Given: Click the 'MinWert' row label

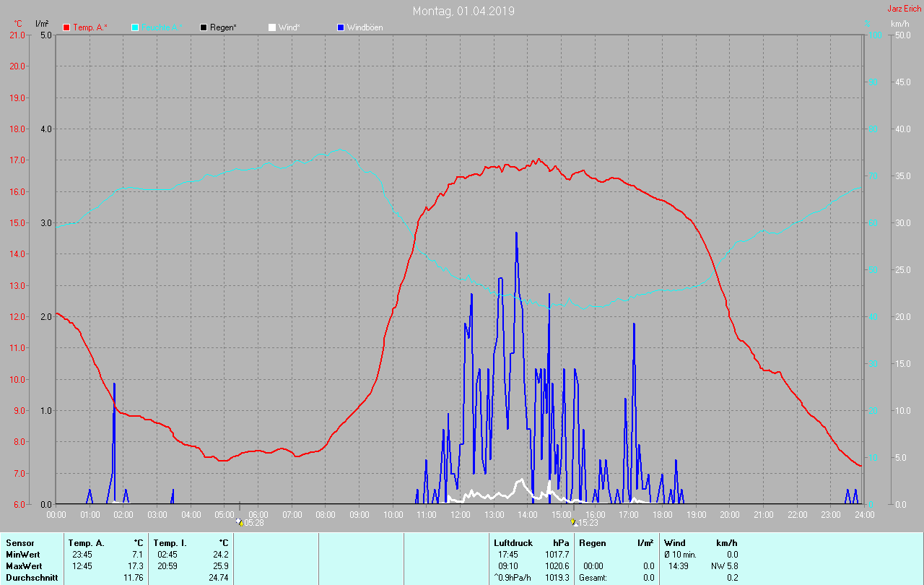Looking at the screenshot, I should (22, 554).
